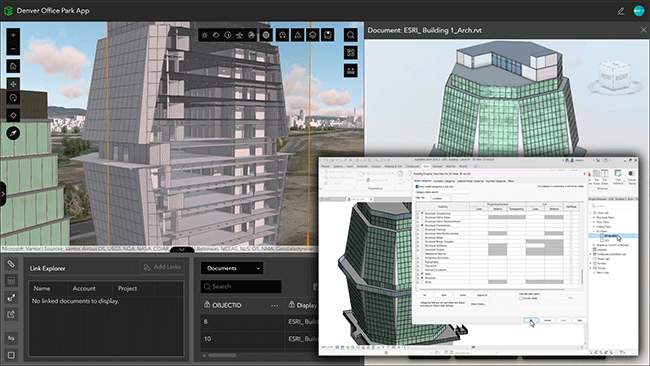Click the Object Styles button

pos(478,304)
